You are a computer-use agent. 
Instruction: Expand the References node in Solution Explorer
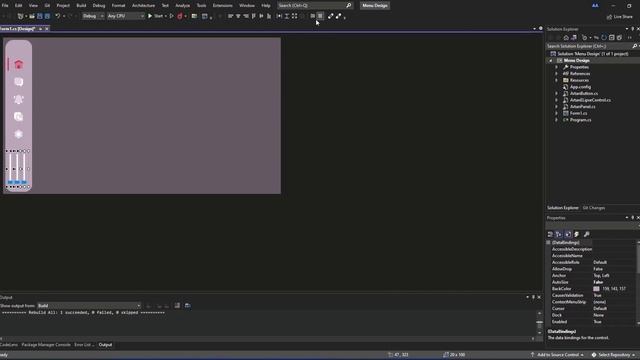click(x=556, y=73)
